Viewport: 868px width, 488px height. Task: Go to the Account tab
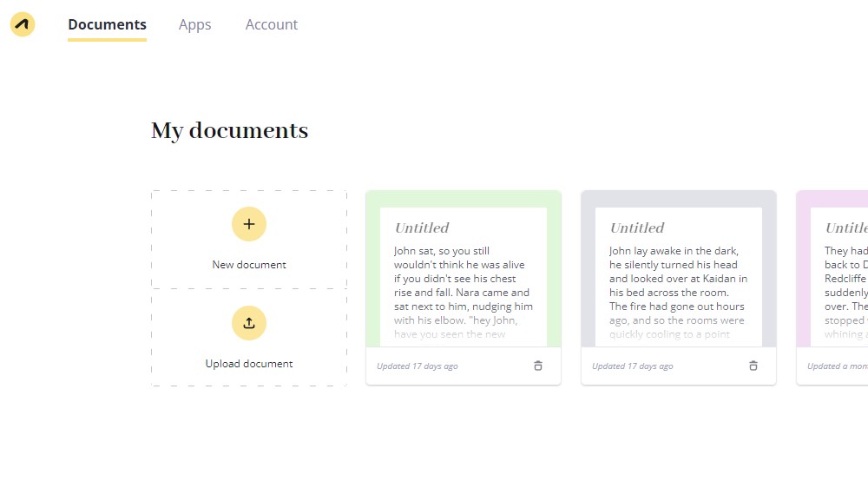coord(271,24)
